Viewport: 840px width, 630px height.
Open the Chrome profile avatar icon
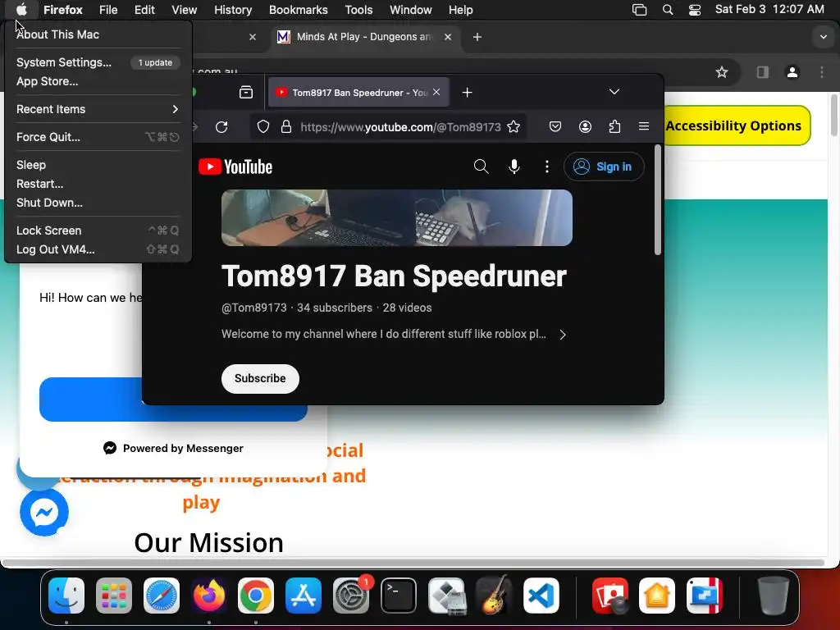[x=792, y=72]
